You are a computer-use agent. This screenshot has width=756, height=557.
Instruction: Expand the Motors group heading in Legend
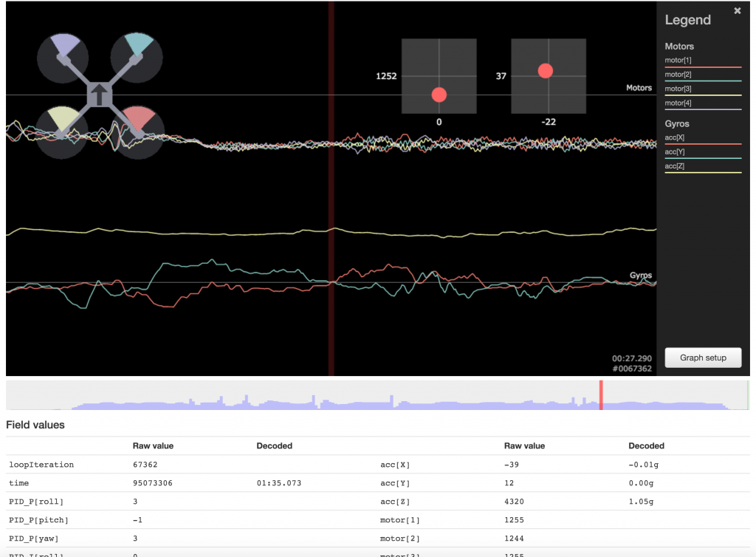679,47
